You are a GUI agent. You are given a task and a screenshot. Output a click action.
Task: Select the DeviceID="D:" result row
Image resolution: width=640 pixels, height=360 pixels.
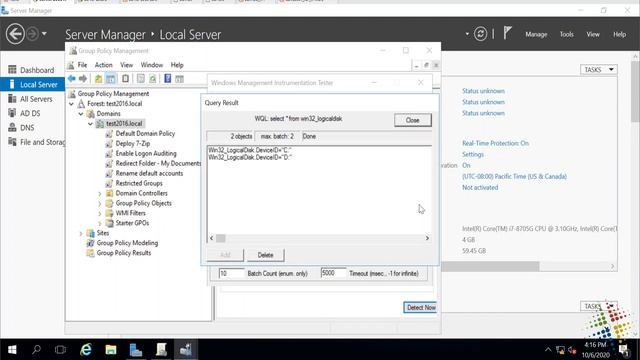click(250, 157)
